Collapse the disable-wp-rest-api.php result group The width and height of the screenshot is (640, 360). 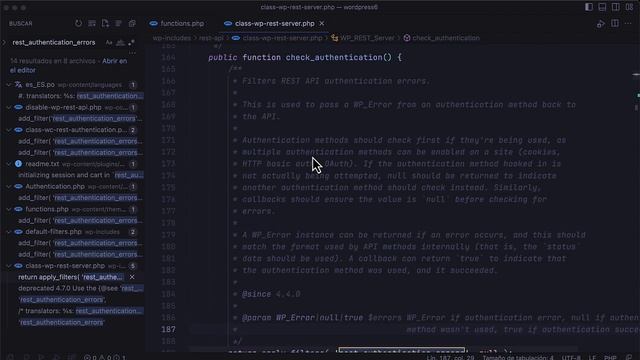click(9, 107)
